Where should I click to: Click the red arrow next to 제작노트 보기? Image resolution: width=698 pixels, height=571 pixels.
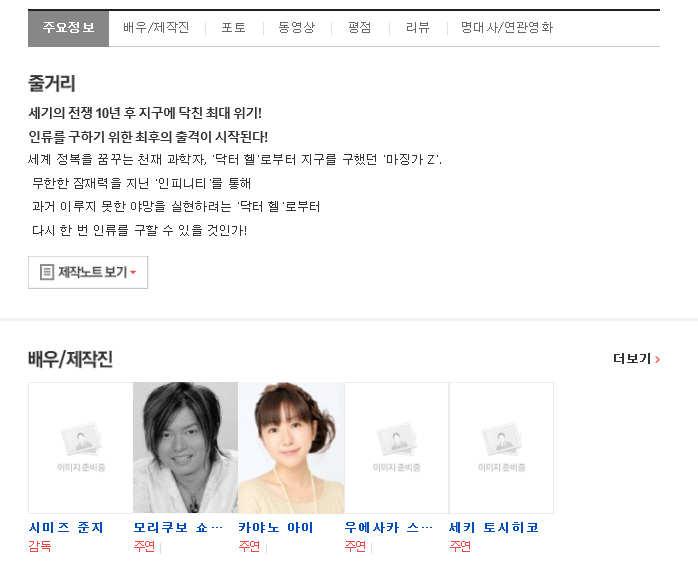(x=133, y=273)
